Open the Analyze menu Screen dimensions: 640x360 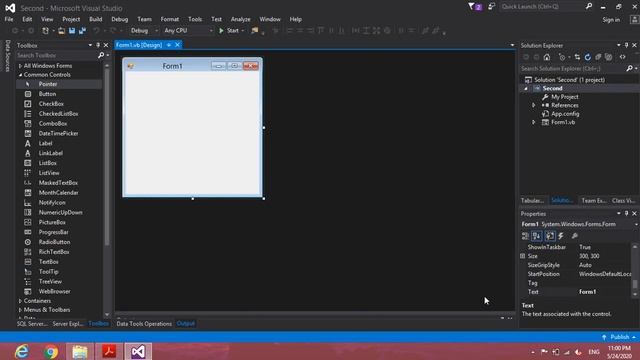(240, 19)
